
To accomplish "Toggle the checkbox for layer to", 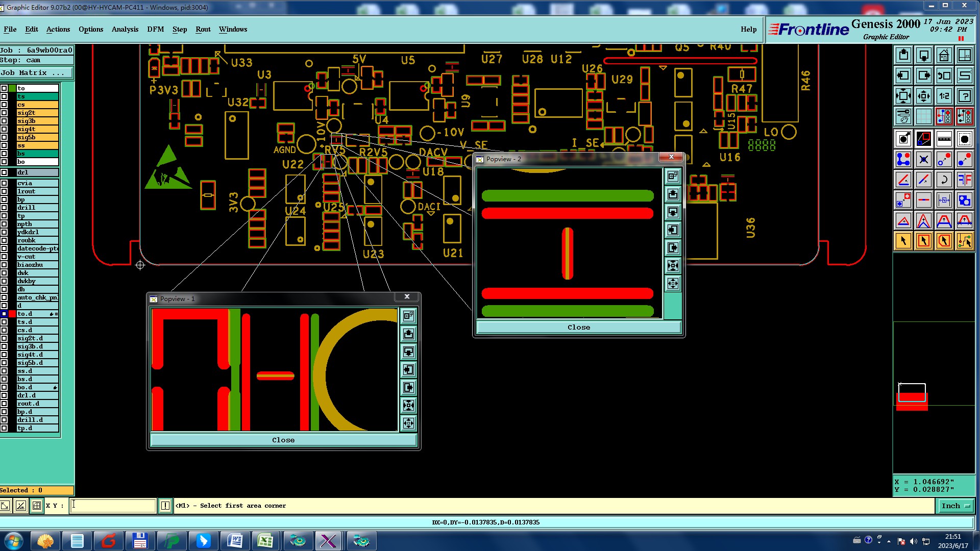I will (x=4, y=88).
